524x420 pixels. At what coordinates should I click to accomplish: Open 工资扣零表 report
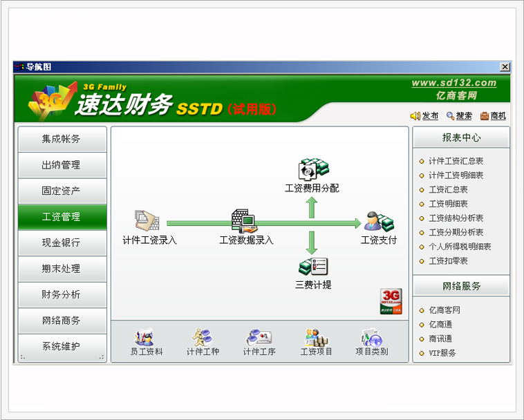448,261
